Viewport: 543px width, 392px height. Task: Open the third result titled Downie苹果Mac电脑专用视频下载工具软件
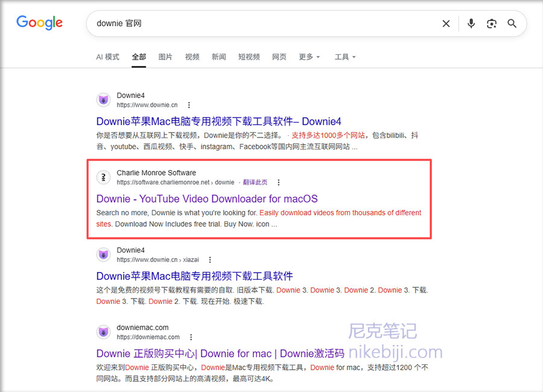point(195,276)
